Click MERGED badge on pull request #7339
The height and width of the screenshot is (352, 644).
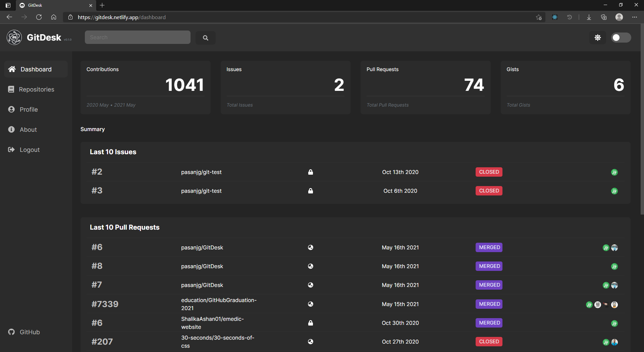tap(489, 304)
